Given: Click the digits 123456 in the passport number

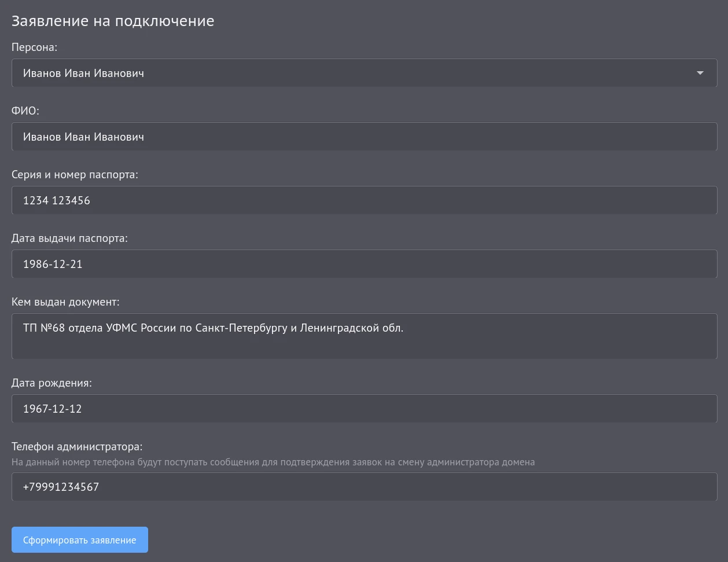Looking at the screenshot, I should tap(71, 201).
